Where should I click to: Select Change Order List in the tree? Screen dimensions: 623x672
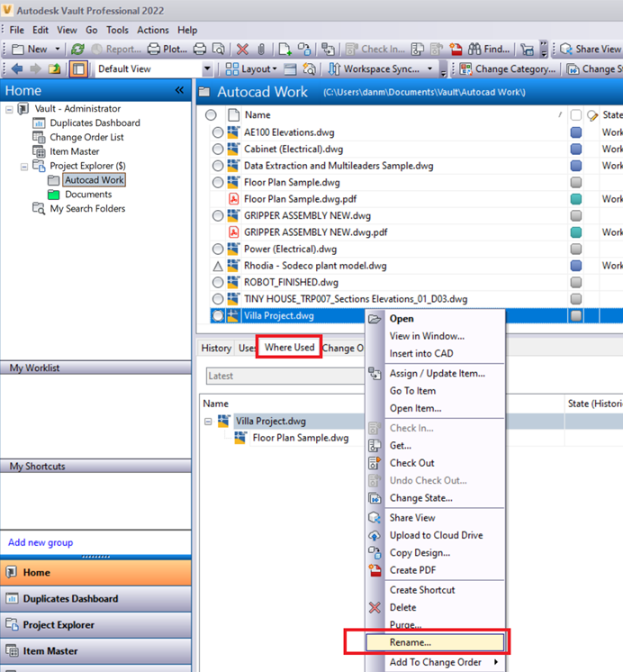pyautogui.click(x=86, y=137)
